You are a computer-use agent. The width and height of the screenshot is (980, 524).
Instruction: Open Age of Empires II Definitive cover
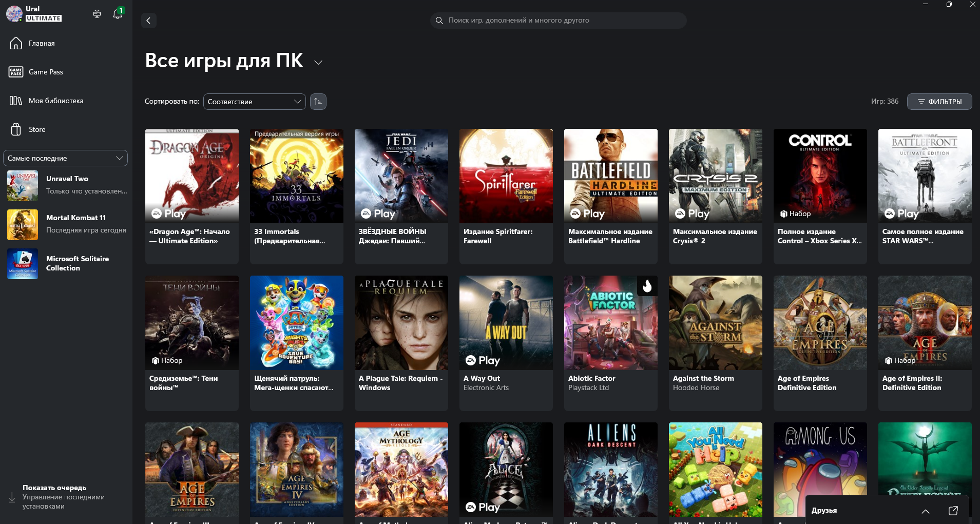(925, 323)
